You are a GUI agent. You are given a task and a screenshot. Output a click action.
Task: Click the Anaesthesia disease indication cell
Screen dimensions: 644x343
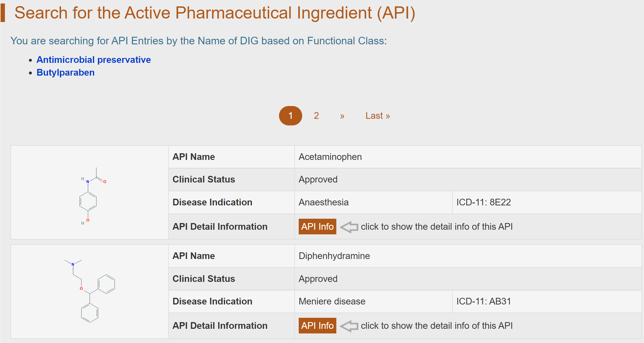click(x=323, y=202)
